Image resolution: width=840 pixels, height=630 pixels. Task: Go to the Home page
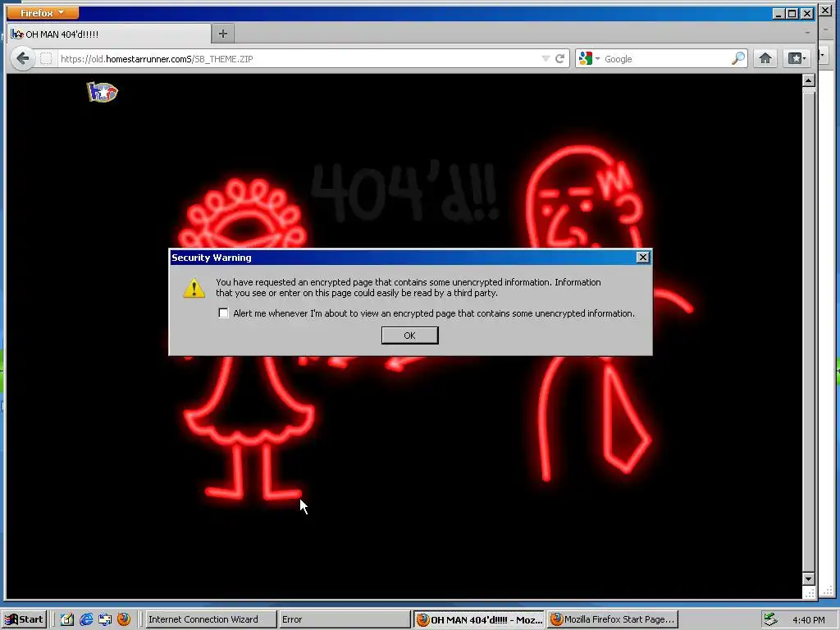pyautogui.click(x=765, y=58)
